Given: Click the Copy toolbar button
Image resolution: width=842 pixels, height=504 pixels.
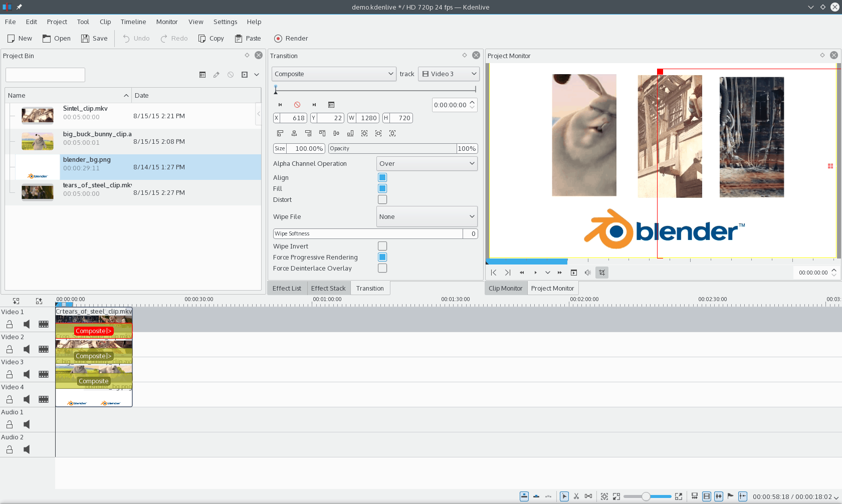Looking at the screenshot, I should [x=211, y=39].
